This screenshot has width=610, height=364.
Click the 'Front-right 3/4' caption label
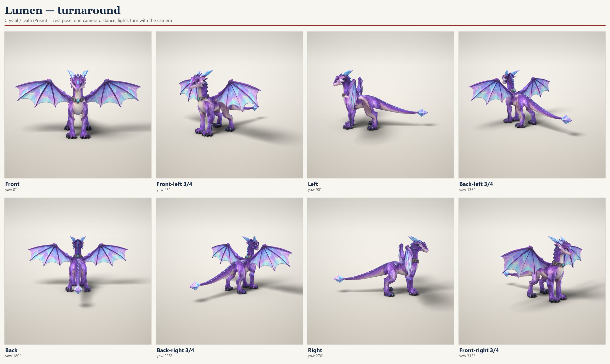[x=479, y=350]
